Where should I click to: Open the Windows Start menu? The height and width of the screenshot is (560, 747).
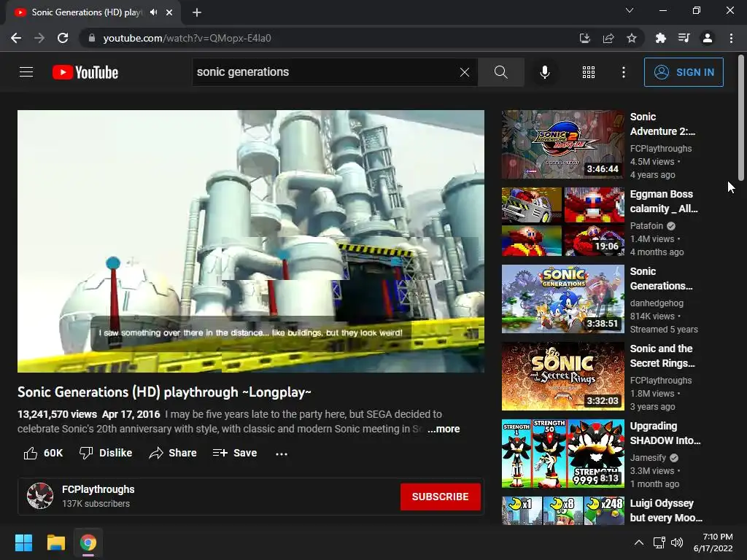[x=23, y=542]
